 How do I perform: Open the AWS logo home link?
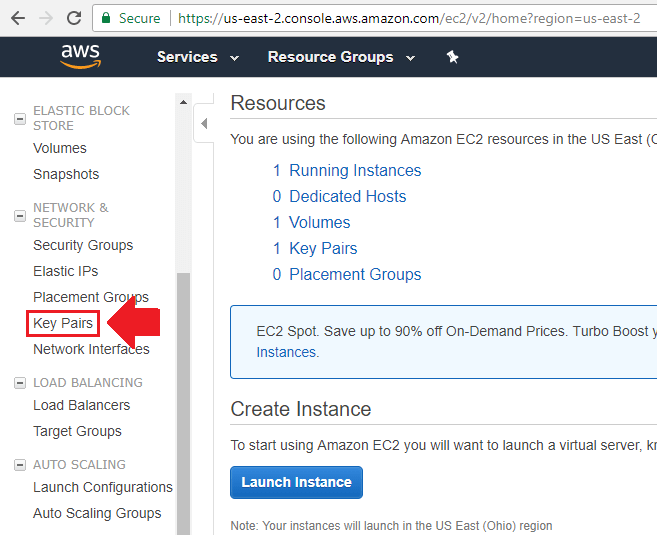click(80, 56)
